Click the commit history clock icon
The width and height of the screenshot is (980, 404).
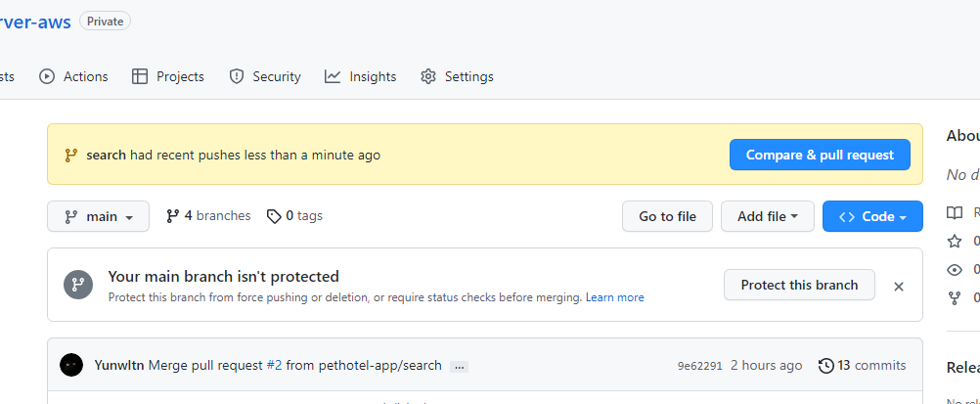click(826, 366)
